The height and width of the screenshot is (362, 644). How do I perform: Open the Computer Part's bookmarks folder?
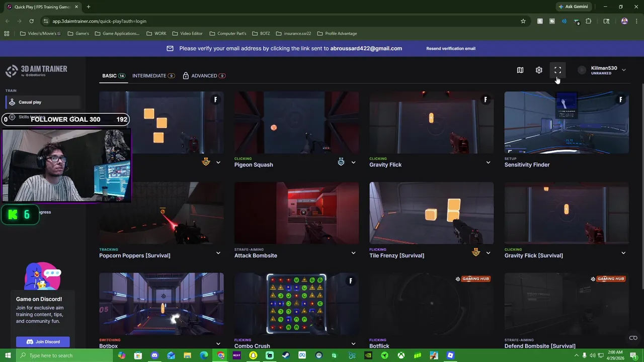tap(227, 33)
